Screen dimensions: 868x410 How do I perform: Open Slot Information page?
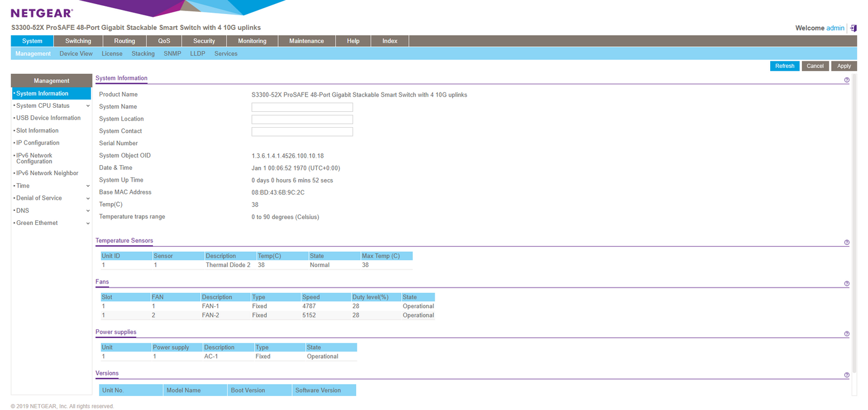[37, 131]
